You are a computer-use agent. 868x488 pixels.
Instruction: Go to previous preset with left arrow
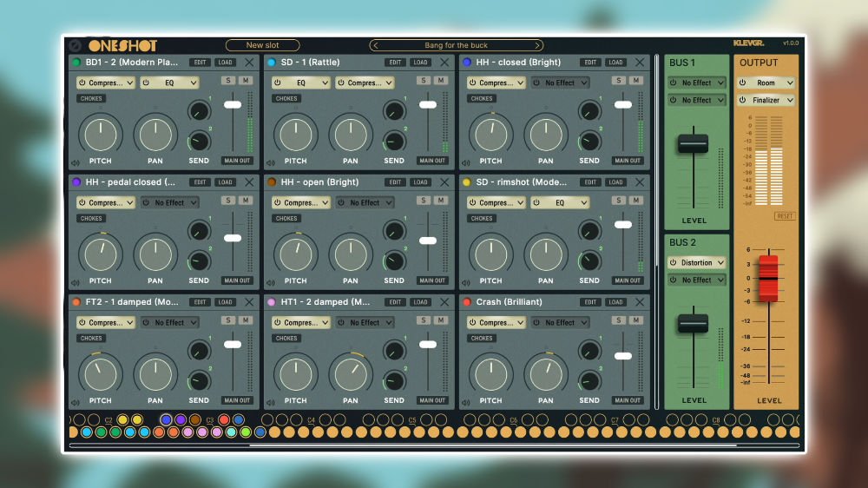point(376,45)
